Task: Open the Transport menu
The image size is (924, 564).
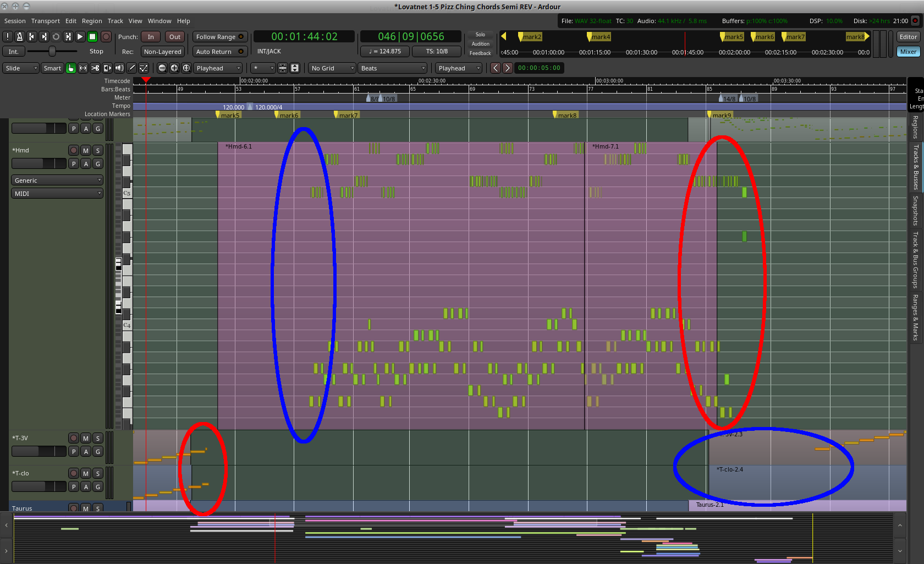Action: pyautogui.click(x=45, y=21)
